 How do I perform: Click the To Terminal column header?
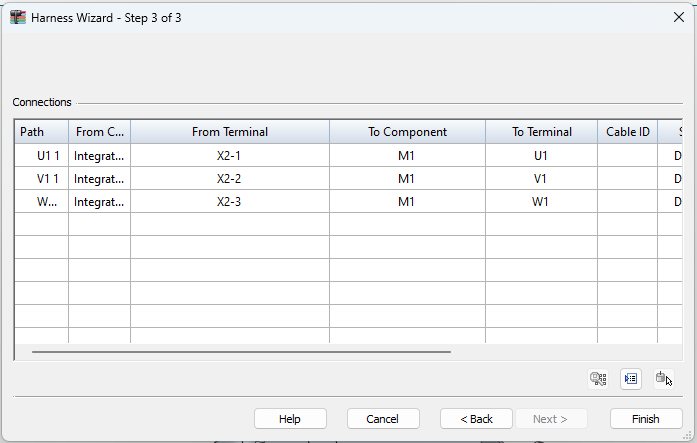(542, 132)
